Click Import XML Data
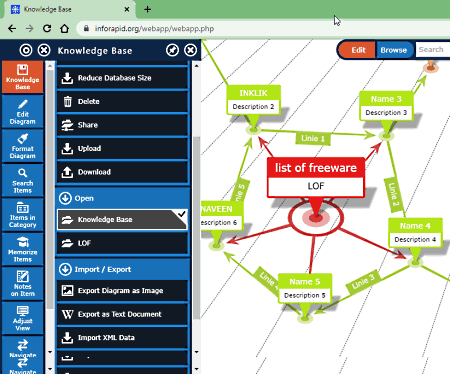 click(x=122, y=338)
